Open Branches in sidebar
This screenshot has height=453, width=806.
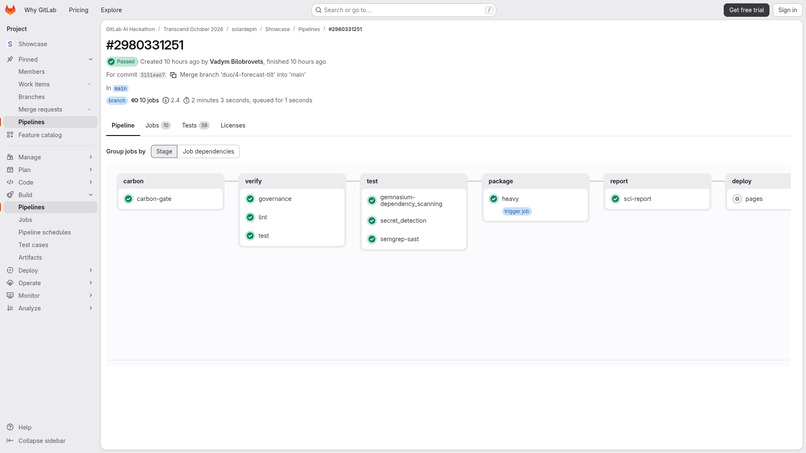coord(50,97)
